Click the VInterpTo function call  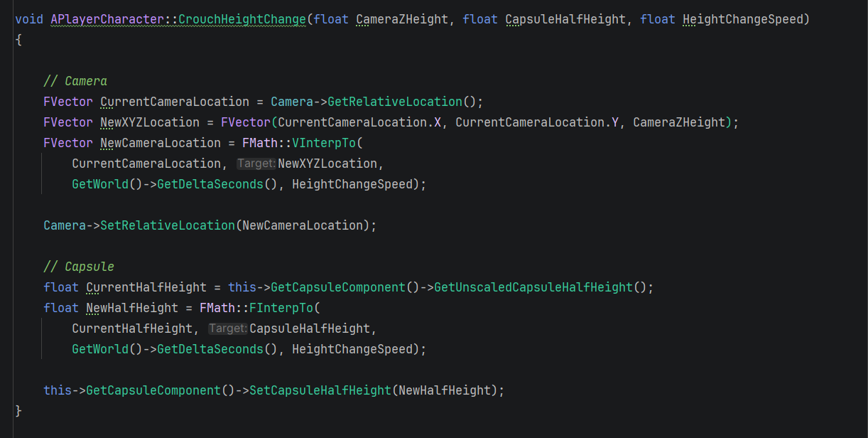323,143
